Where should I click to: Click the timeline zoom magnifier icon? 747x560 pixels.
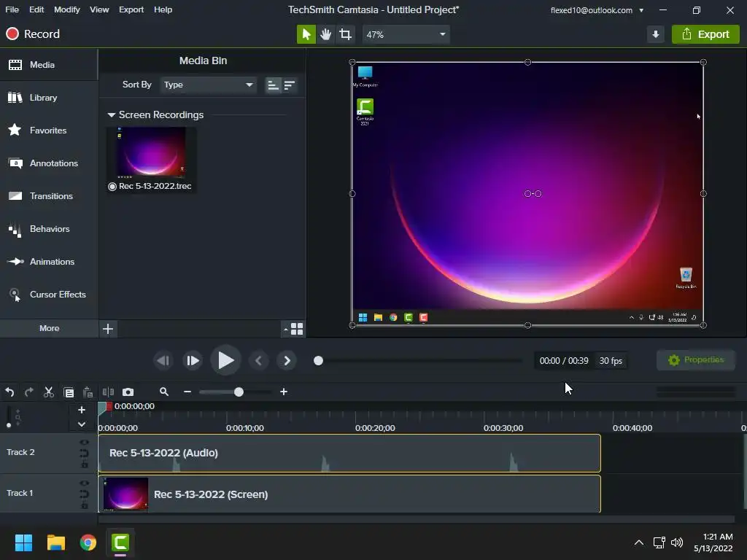(164, 392)
